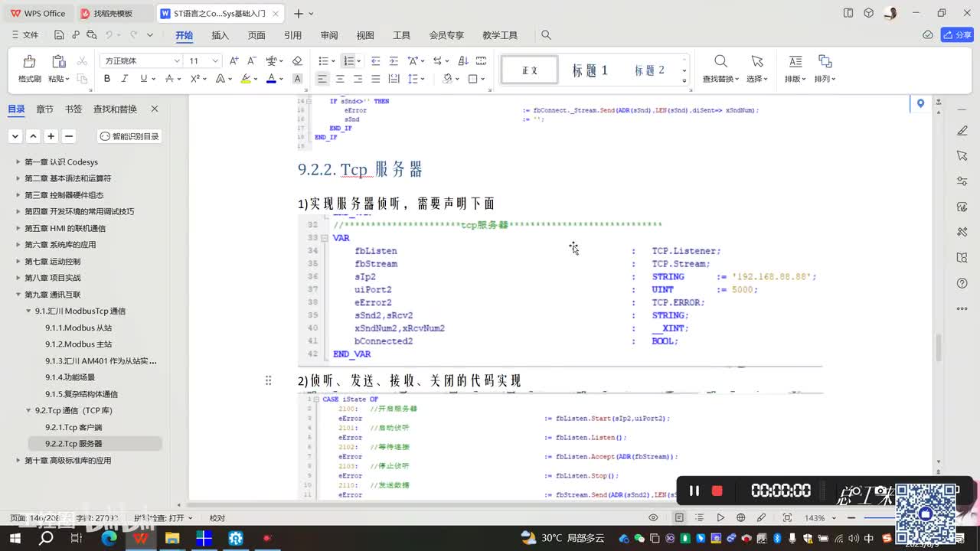
Task: Click minus icon in outline panel
Action: [69, 136]
